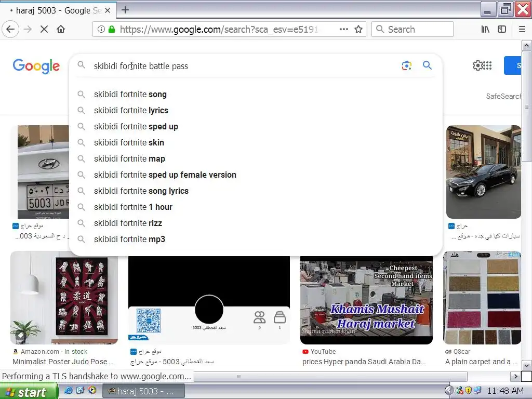The image size is (532, 399).
Task: Click the vertical scrollbar down arrow
Action: (x=526, y=366)
